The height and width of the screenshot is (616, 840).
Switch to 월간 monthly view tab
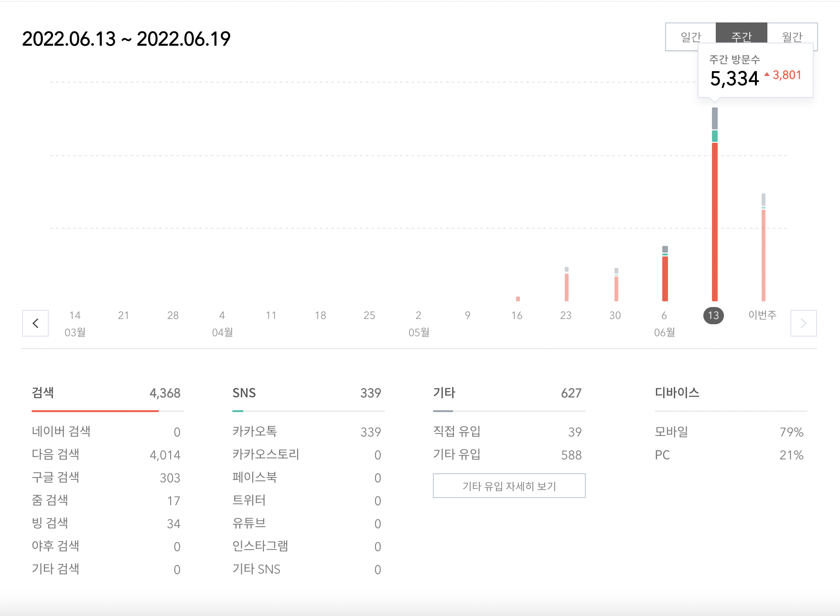(792, 36)
